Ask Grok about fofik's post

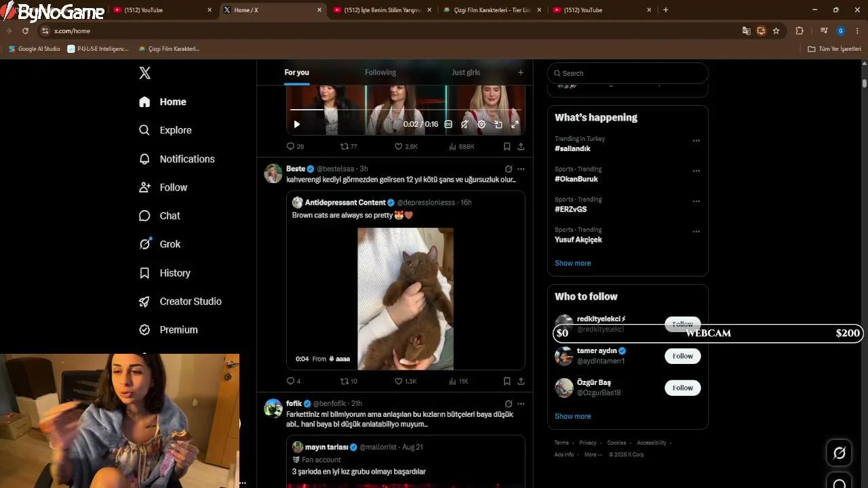pos(509,404)
